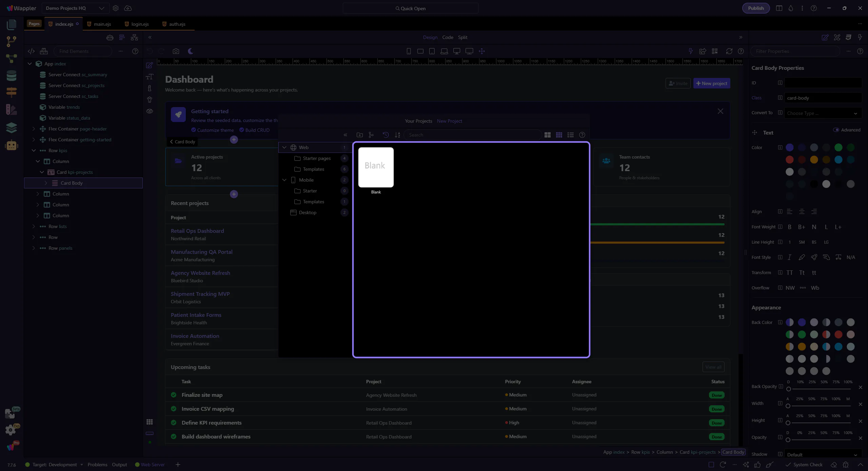The height and width of the screenshot is (471, 868).
Task: Switch to the Code view tab
Action: tap(448, 37)
